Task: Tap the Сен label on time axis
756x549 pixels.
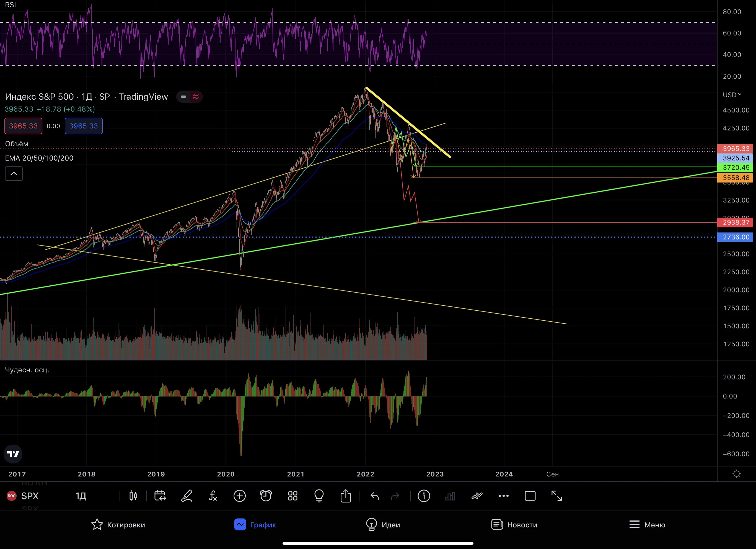Action: coord(552,474)
